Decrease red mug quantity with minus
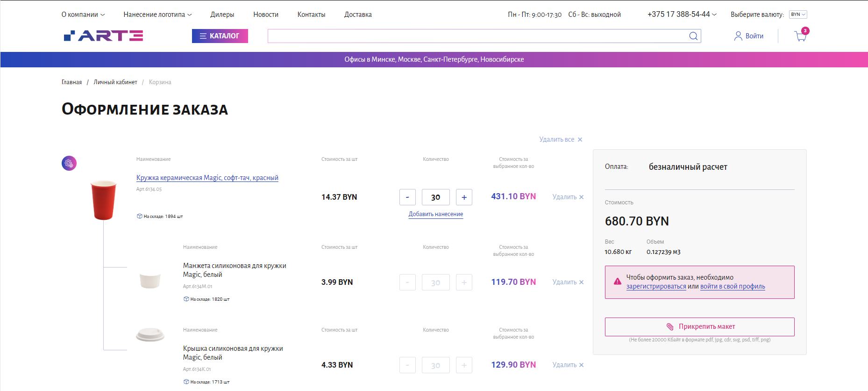The width and height of the screenshot is (868, 391). point(407,197)
